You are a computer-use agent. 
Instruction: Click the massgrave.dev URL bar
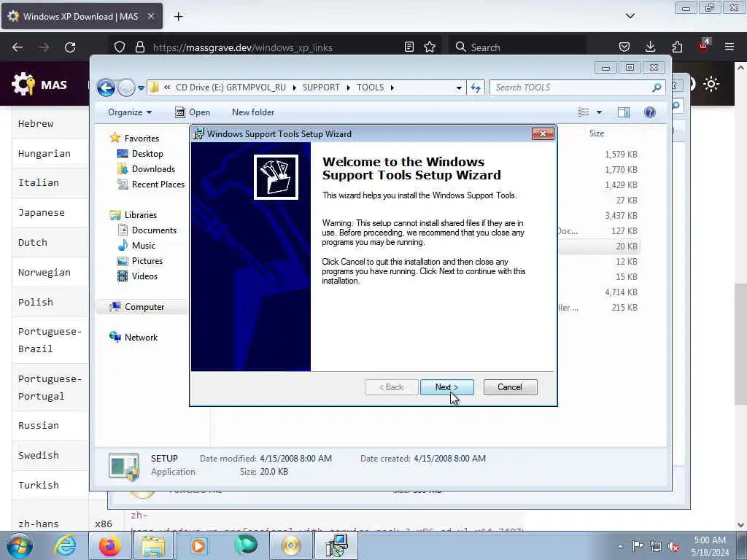pos(274,47)
